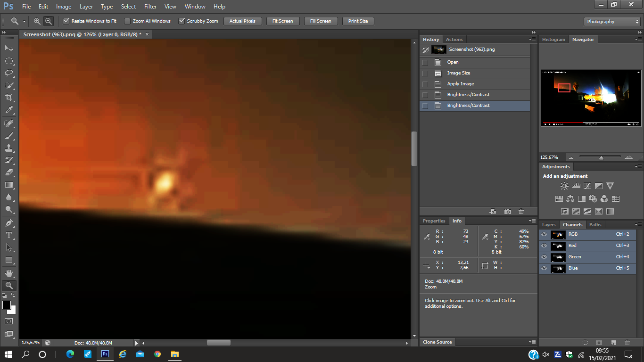This screenshot has width=644, height=362.
Task: Click the Fit Screen button
Action: click(x=283, y=21)
